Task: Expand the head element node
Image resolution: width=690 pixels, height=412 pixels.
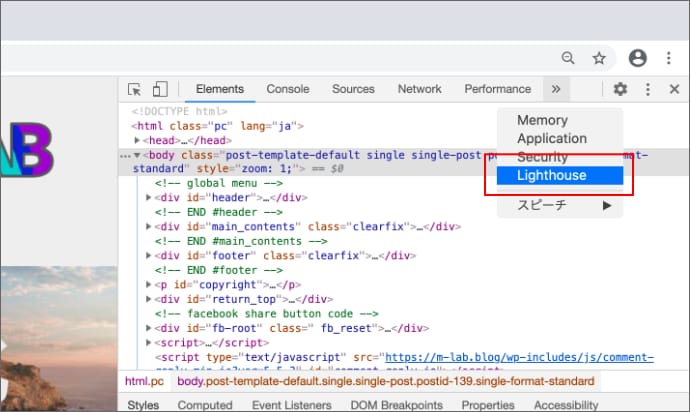Action: coord(138,141)
